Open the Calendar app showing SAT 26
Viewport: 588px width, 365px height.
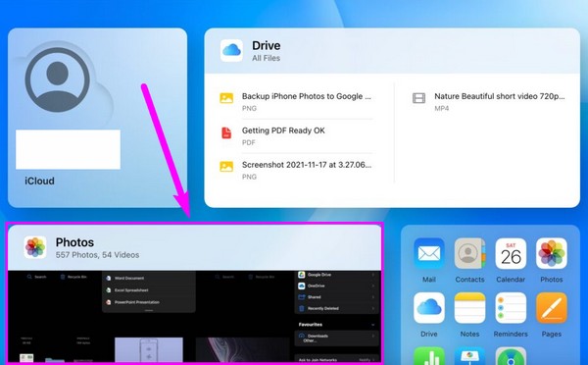click(511, 253)
